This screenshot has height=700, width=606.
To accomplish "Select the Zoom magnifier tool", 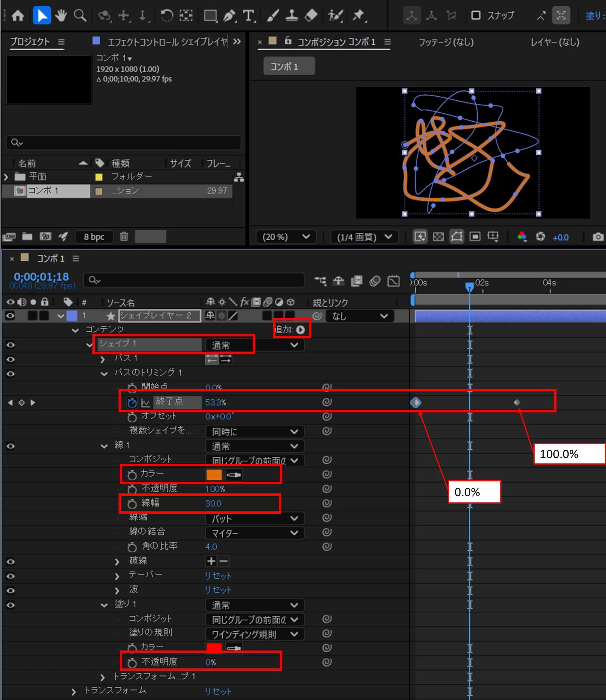I will click(80, 16).
